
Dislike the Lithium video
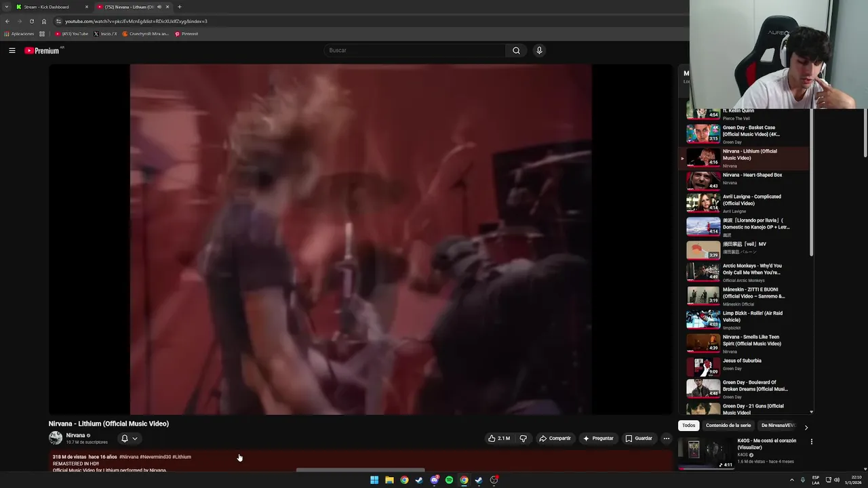point(523,439)
